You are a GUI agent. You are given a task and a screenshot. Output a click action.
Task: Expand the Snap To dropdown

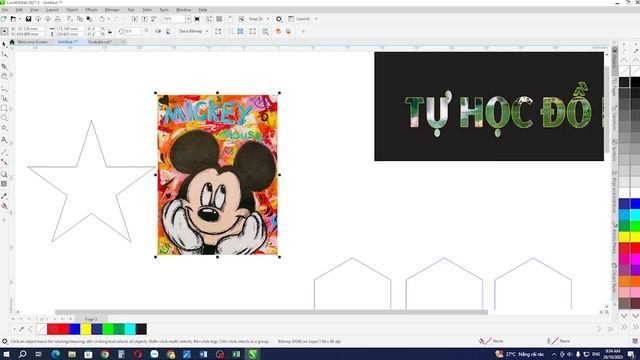[x=268, y=19]
